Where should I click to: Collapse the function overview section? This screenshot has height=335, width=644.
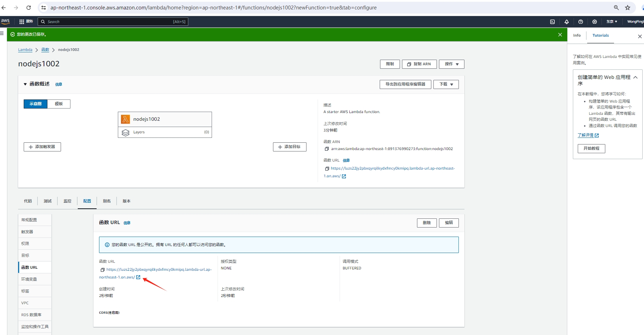(x=25, y=84)
